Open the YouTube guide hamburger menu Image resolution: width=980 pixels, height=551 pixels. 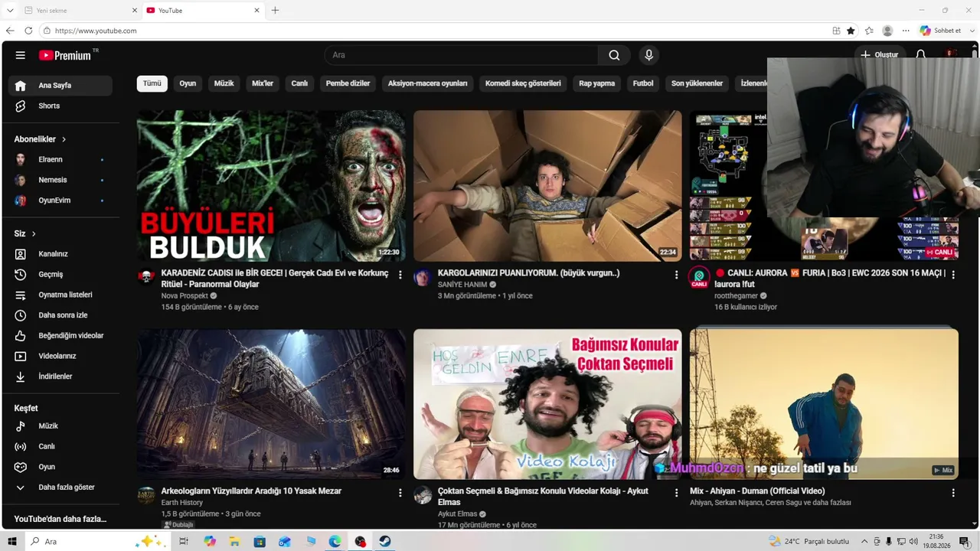21,55
